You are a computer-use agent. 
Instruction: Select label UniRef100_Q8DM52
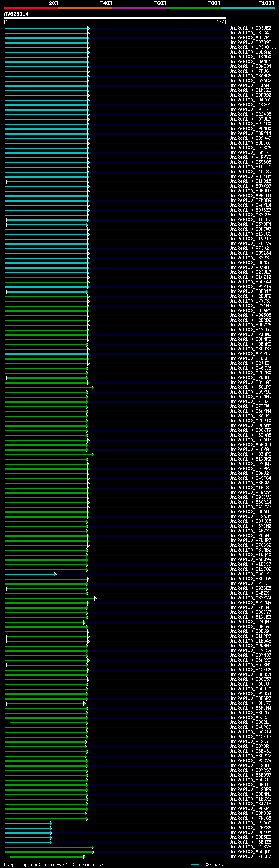250,262
